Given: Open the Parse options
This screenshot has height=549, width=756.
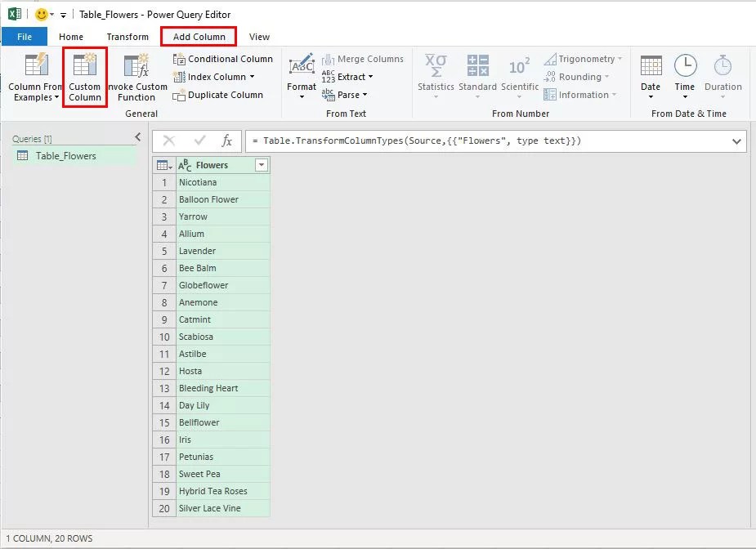Looking at the screenshot, I should pos(345,95).
